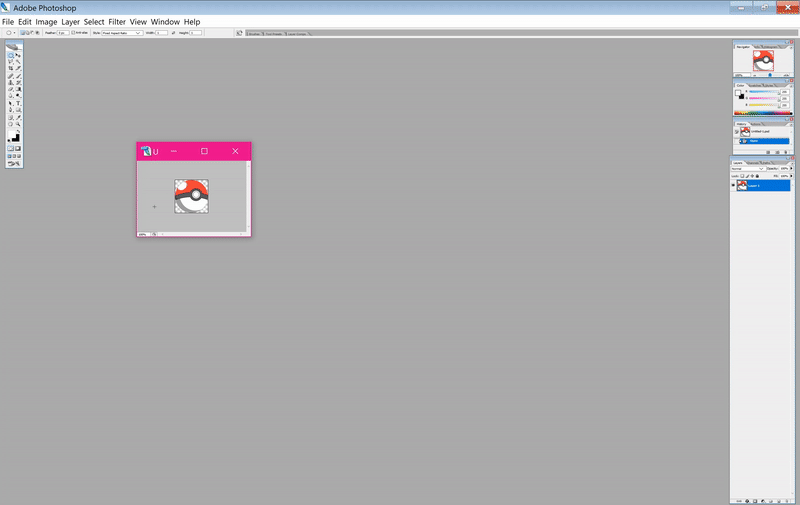Reset to default colors in the toolbox
800x505 pixels.
(9, 140)
